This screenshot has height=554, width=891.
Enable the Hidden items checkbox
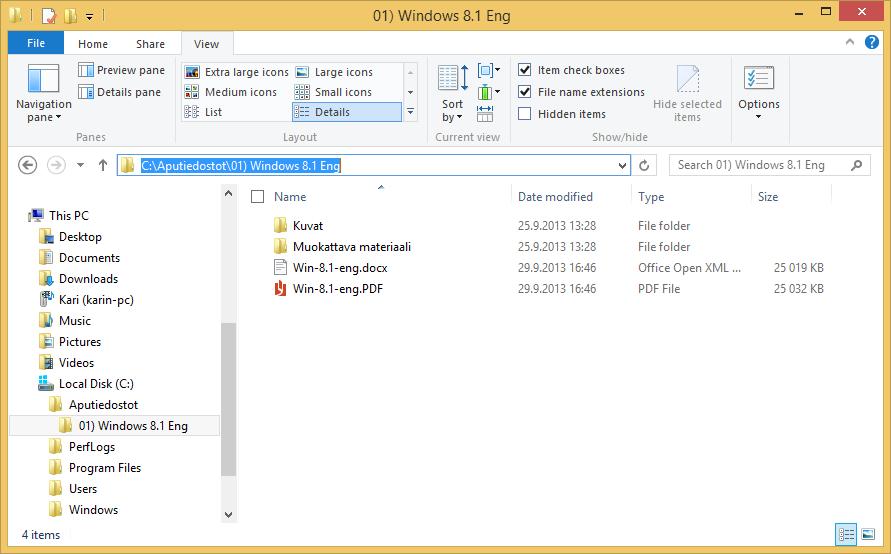click(524, 114)
